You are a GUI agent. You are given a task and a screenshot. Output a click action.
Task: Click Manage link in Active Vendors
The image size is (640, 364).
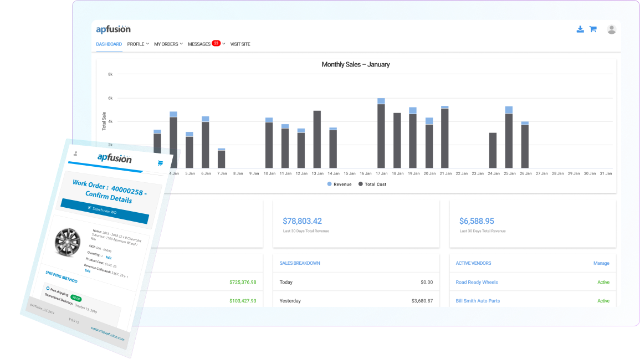(x=601, y=263)
